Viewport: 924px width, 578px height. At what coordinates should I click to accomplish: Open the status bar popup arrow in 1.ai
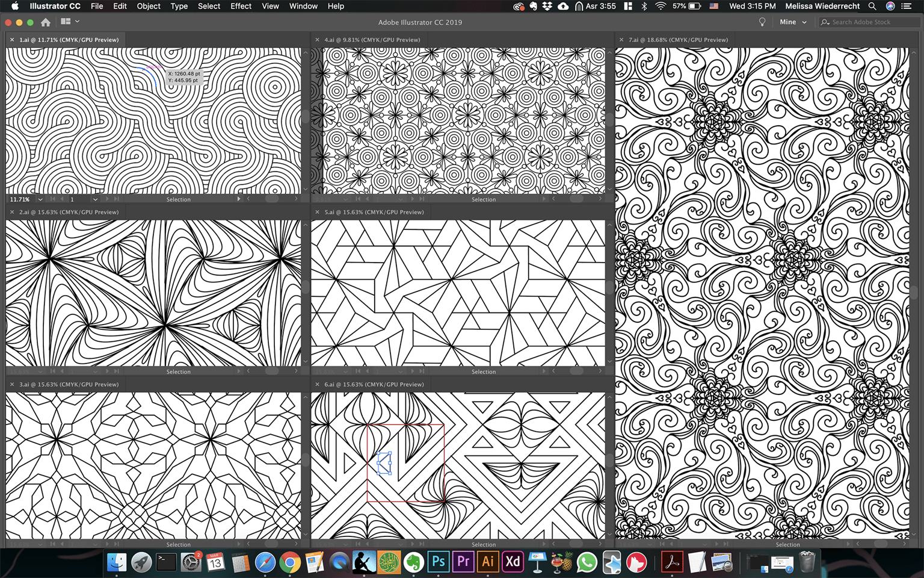coord(238,199)
